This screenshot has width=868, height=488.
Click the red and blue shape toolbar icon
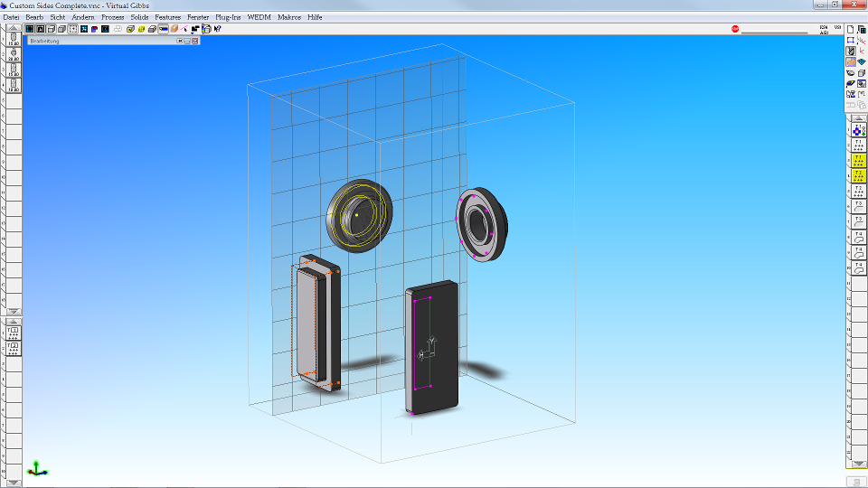[x=95, y=29]
